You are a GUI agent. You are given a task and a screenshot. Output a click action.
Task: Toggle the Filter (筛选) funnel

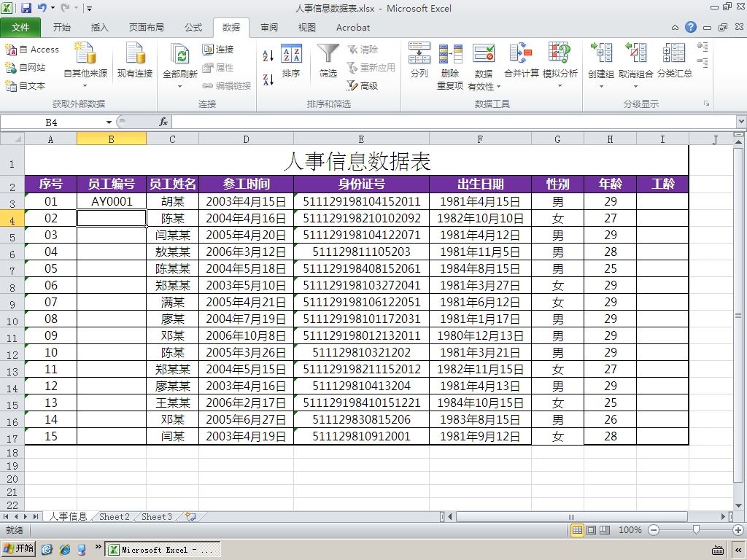click(x=328, y=60)
